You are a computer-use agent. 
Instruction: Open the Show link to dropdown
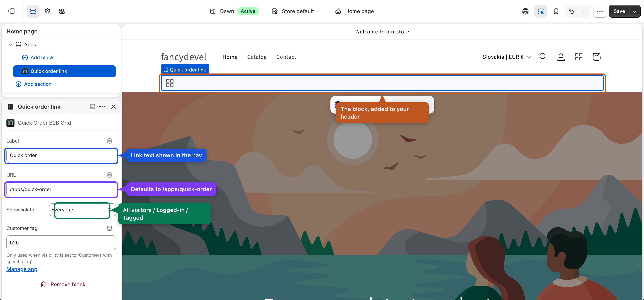(x=82, y=210)
